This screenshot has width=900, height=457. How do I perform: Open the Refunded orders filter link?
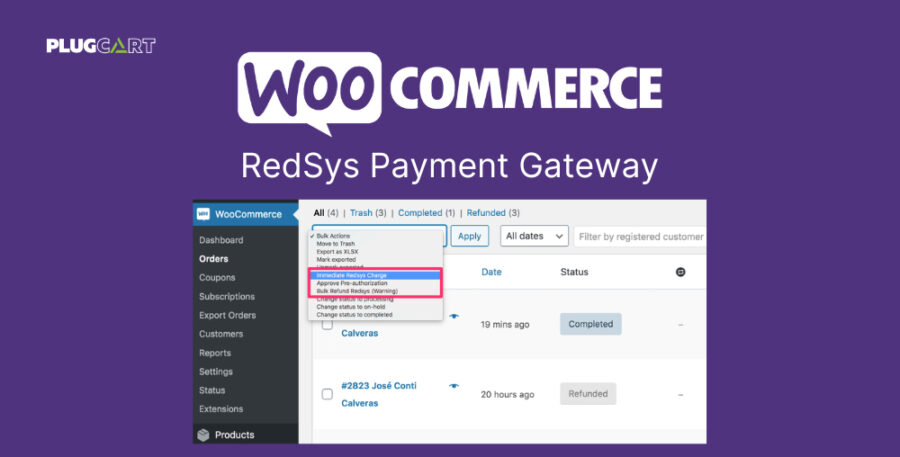486,212
